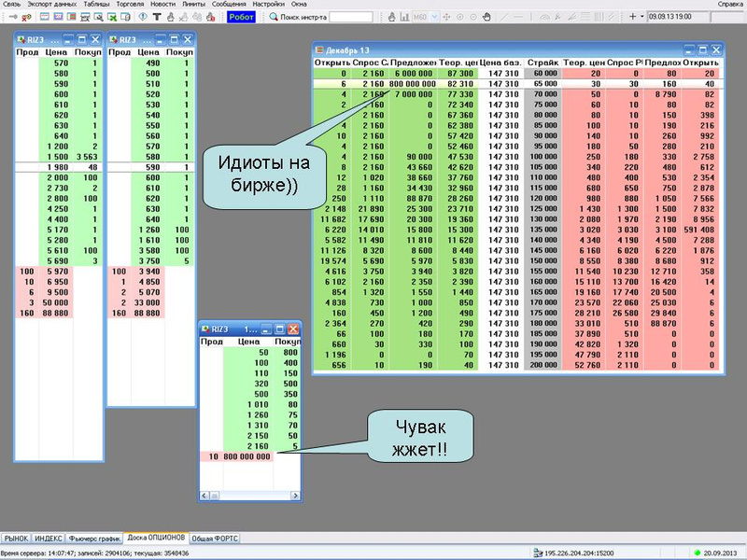Expand the arrow next to plus cursor
This screenshot has width=747, height=560.
tap(641, 17)
